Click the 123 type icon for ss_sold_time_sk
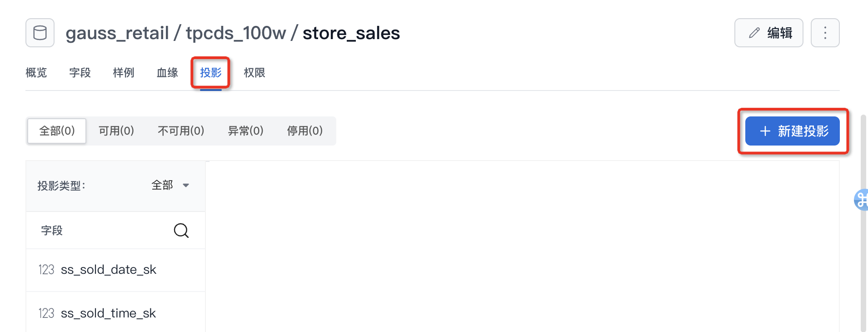 coord(46,313)
